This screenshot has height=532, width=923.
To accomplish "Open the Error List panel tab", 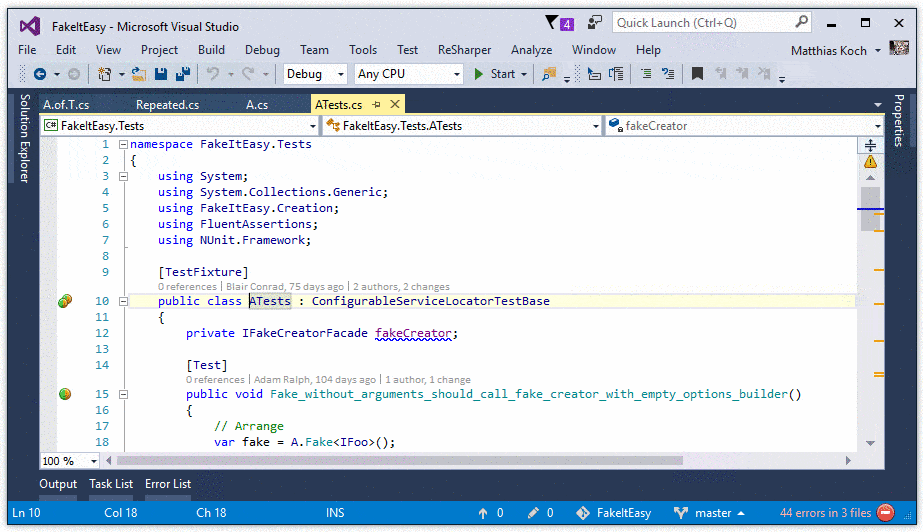I will [x=168, y=484].
